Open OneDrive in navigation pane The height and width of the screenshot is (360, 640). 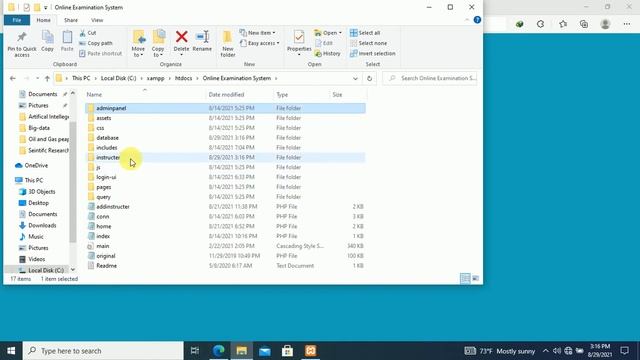pos(31,165)
